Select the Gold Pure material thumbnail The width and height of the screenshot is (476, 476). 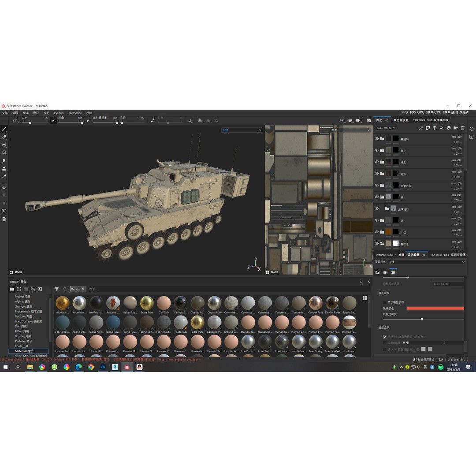click(197, 324)
